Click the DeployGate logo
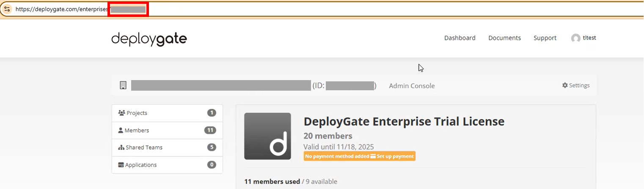Screen dimensions: 644x189 coord(149,39)
